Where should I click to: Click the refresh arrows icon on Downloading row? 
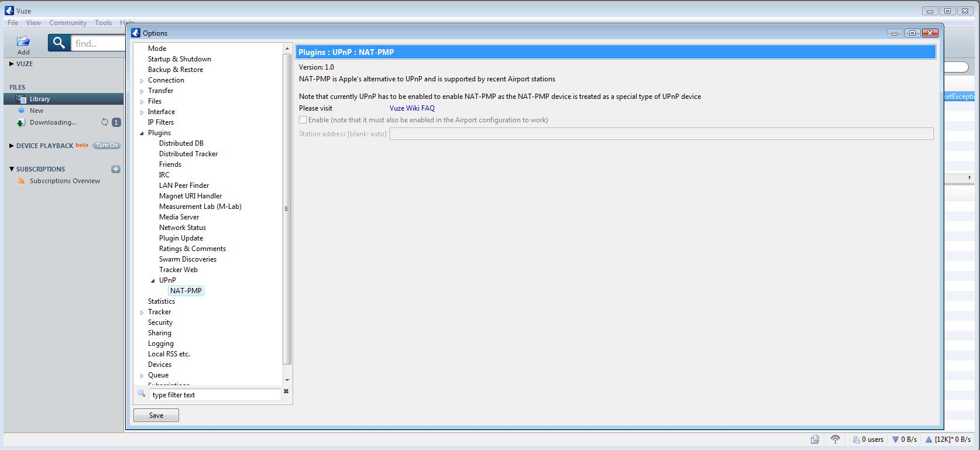coord(105,122)
